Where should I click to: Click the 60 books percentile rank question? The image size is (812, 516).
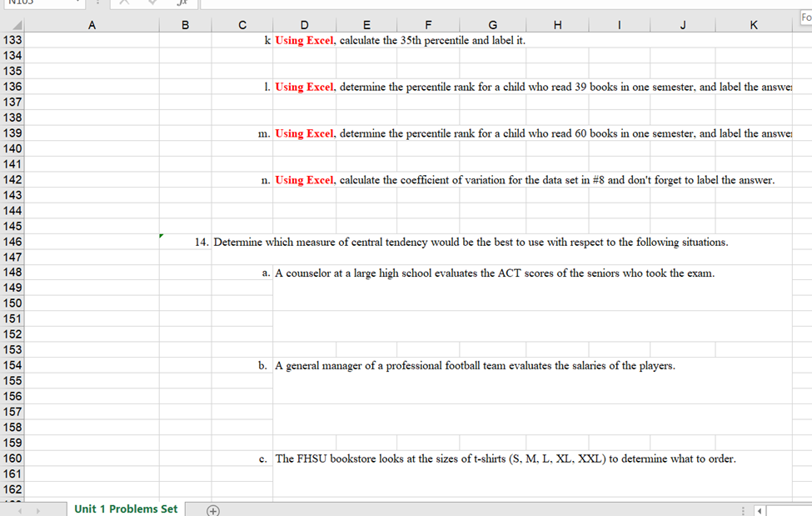coord(533,134)
